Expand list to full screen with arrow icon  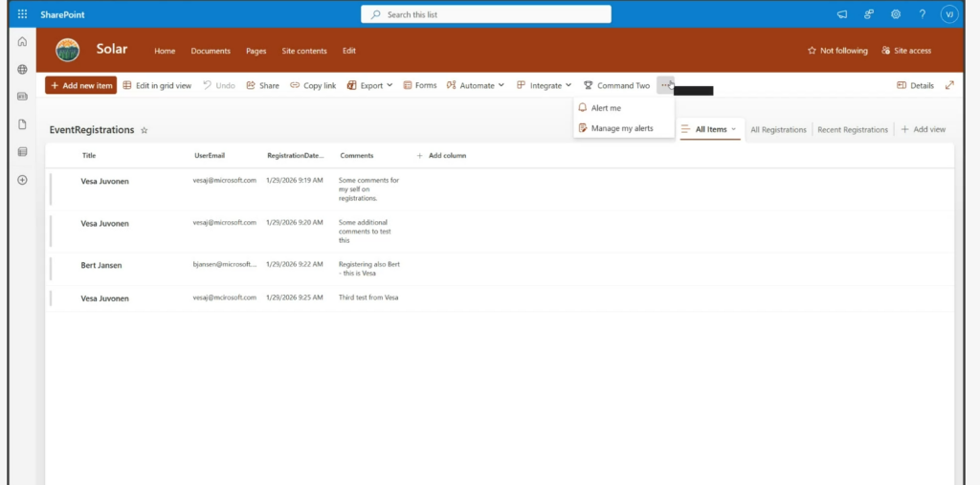click(x=949, y=85)
